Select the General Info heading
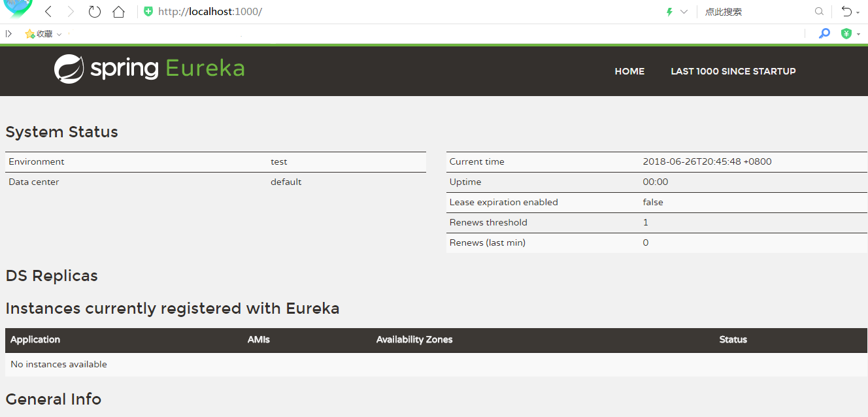Screen dimensions: 868x417 coord(54,399)
